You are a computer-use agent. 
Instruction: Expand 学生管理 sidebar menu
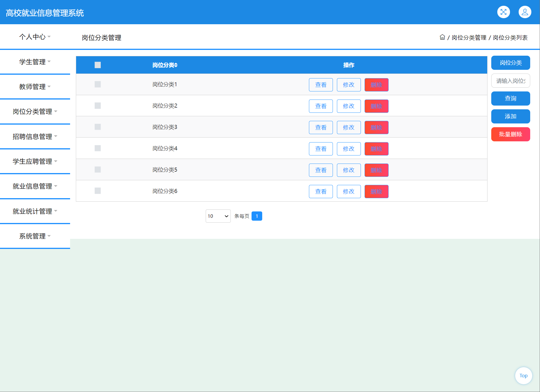pos(35,62)
